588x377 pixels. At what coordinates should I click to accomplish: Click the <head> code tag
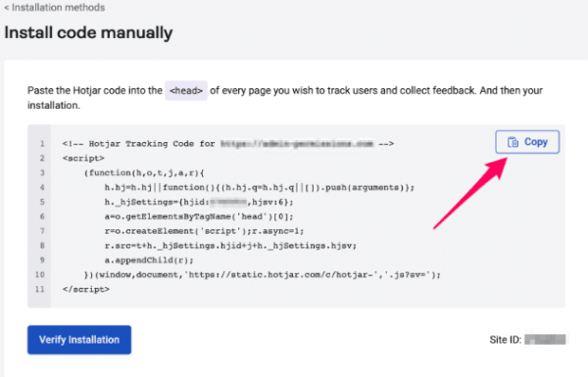(186, 91)
